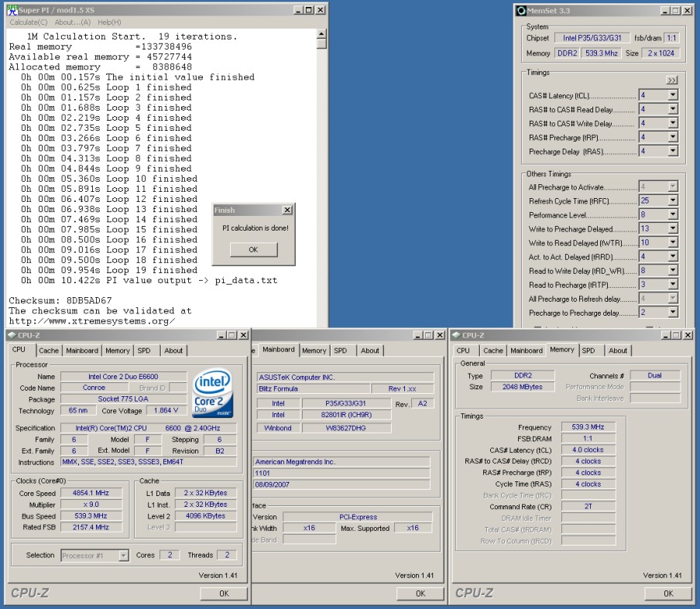
Task: Click the Core Voltage 1.864 V value
Action: [x=166, y=410]
